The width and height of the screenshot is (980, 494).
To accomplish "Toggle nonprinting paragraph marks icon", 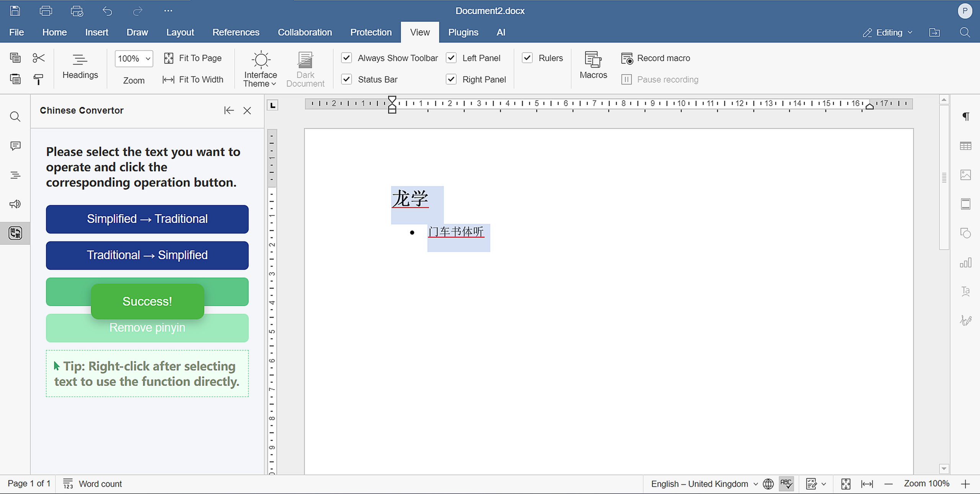I will tap(966, 116).
